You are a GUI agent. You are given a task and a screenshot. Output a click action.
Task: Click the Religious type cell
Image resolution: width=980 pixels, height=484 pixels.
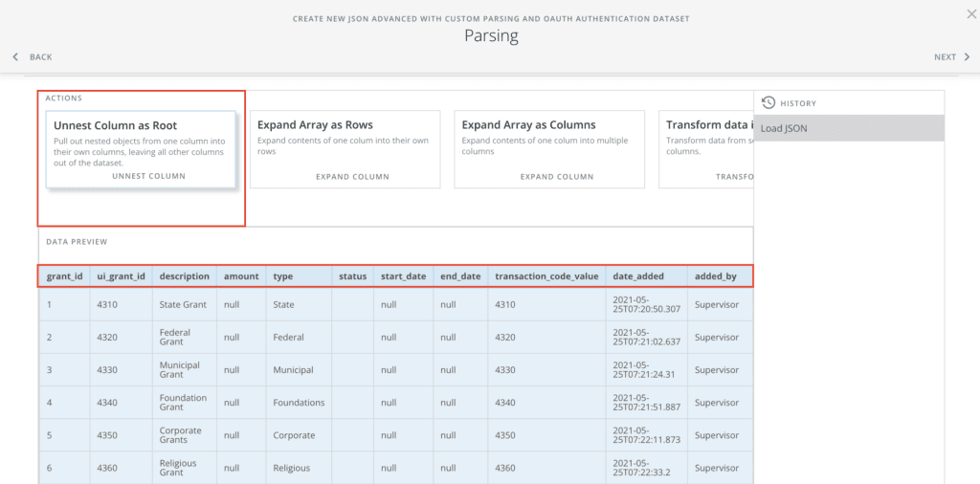pos(299,467)
